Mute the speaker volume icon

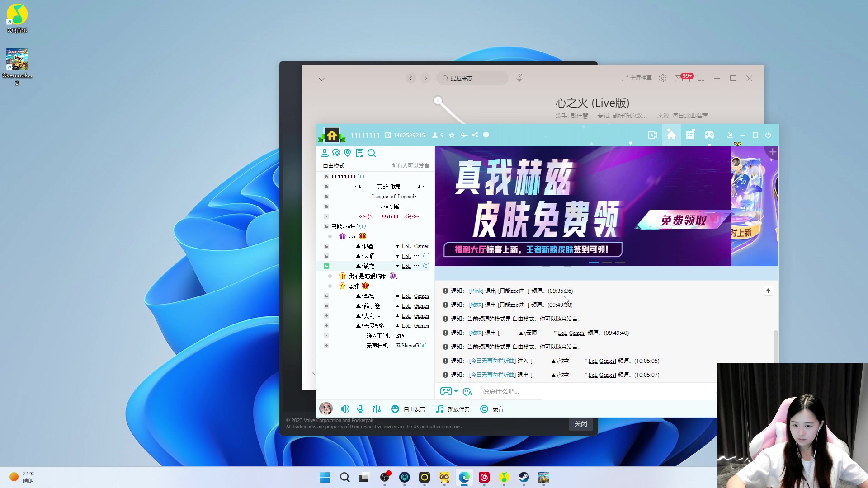[345, 409]
